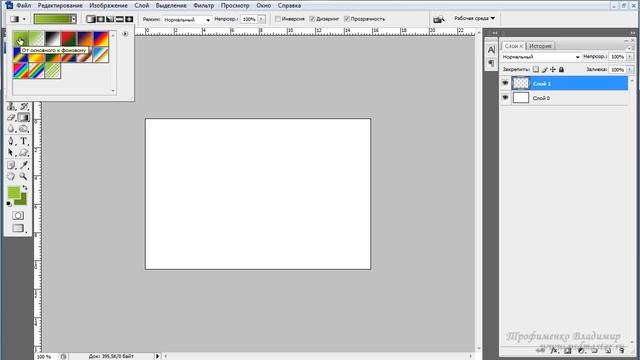The image size is (640, 360).
Task: Choose Angle gradient style
Action: pyautogui.click(x=110, y=19)
